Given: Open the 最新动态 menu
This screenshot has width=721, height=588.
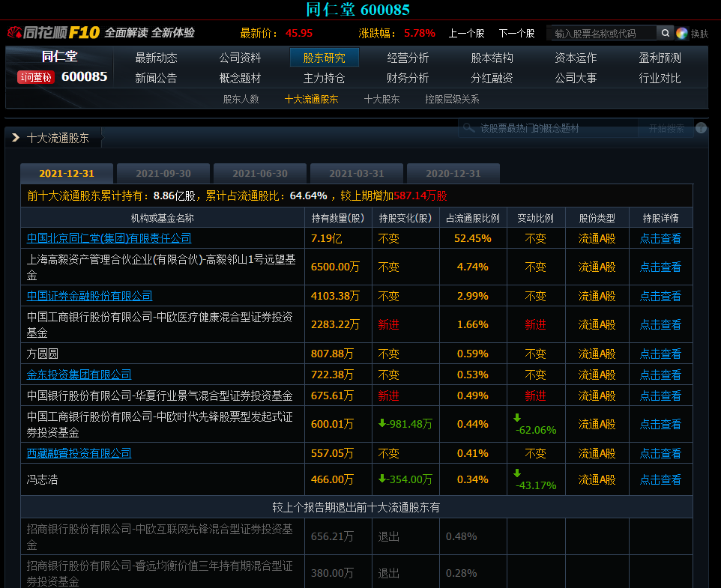Looking at the screenshot, I should (157, 58).
